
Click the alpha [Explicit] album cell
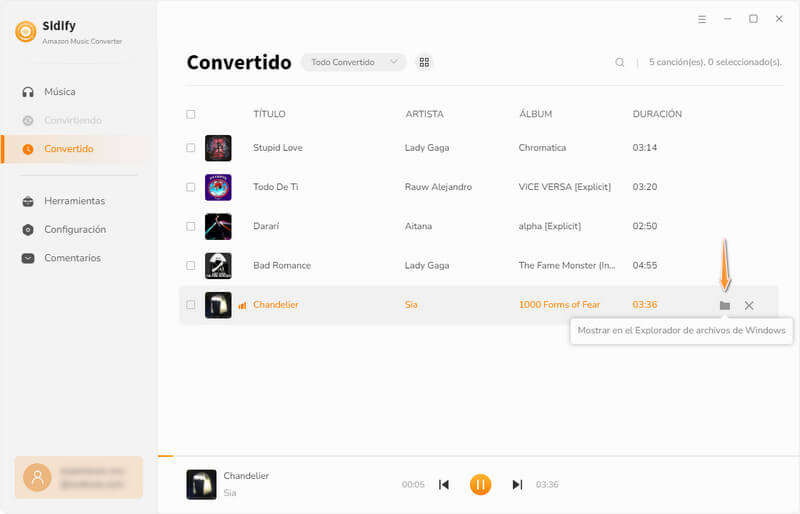pos(550,226)
